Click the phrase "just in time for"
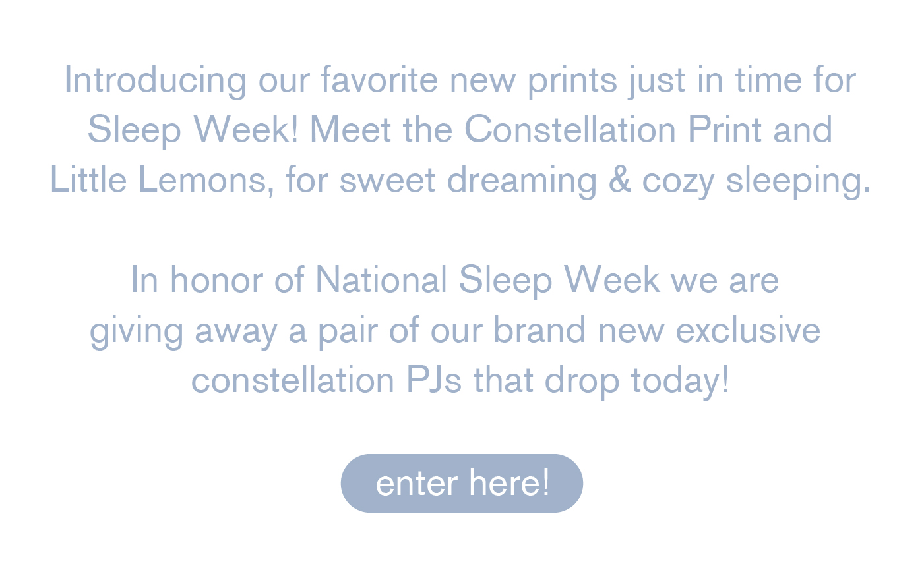Screen dimensions: 924x570 tap(742, 81)
